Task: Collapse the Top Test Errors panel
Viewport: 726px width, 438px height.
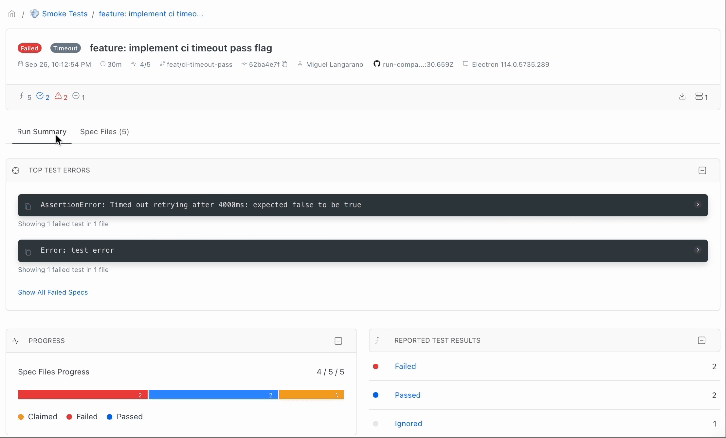Action: 702,170
